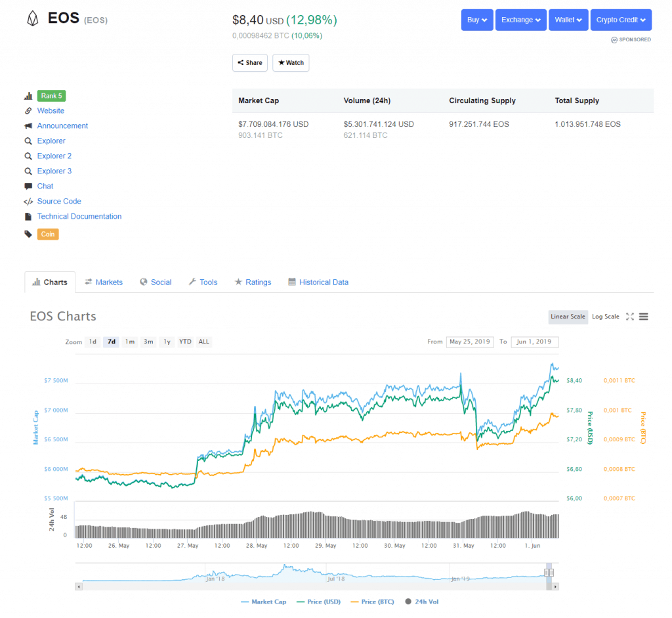672x618 pixels.
Task: Set chart zoom to 1y
Action: [x=167, y=342]
